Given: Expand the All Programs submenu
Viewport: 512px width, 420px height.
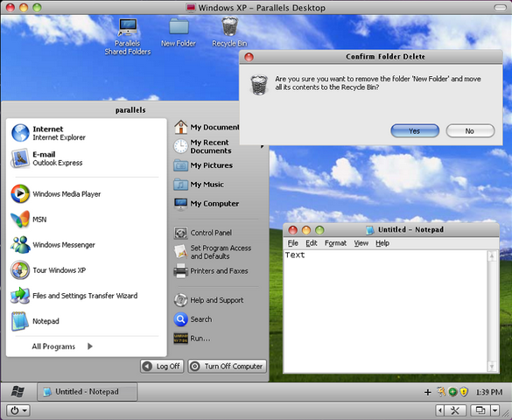Looking at the screenshot, I should click(x=62, y=346).
